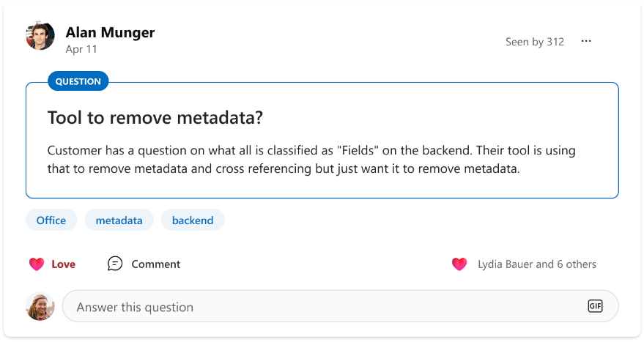Select the backend topic tag
644x342 pixels.
193,220
